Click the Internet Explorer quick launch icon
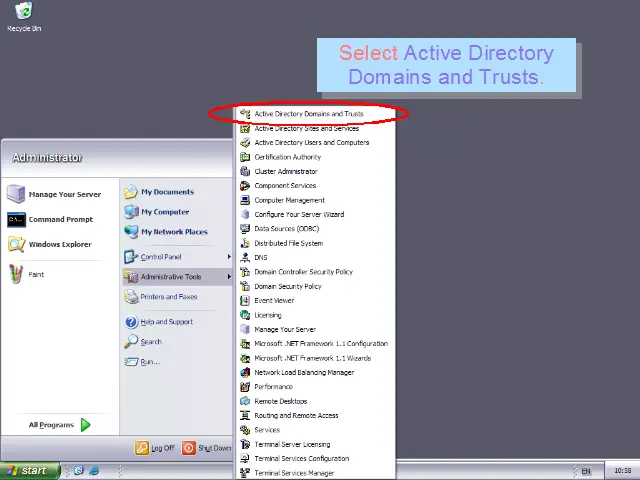This screenshot has width=640, height=480. click(94, 470)
